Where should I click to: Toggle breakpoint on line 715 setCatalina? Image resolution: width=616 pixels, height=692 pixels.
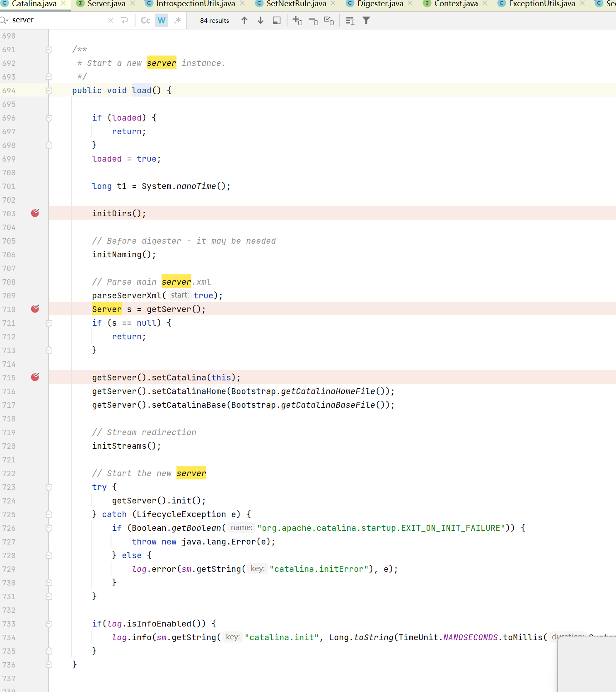click(35, 377)
